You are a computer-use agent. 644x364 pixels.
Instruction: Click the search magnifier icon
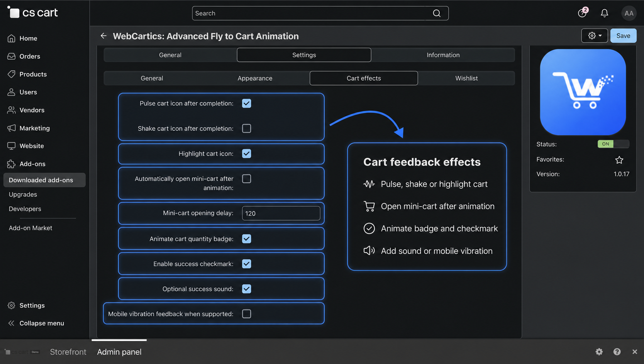437,13
